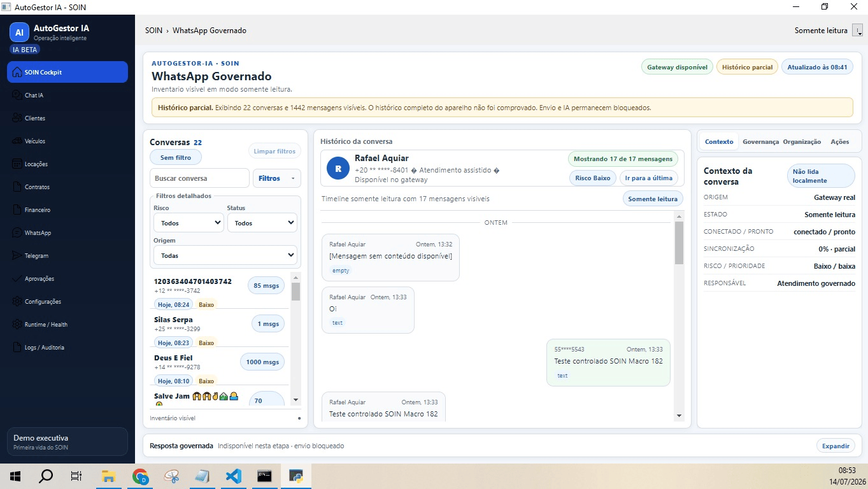The width and height of the screenshot is (868, 489).
Task: Click the WhatsApp sidebar icon
Action: click(18, 232)
